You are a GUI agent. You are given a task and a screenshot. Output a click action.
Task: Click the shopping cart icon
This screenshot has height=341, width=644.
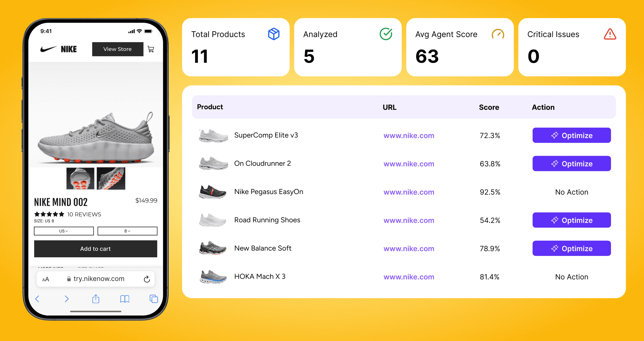pyautogui.click(x=151, y=49)
